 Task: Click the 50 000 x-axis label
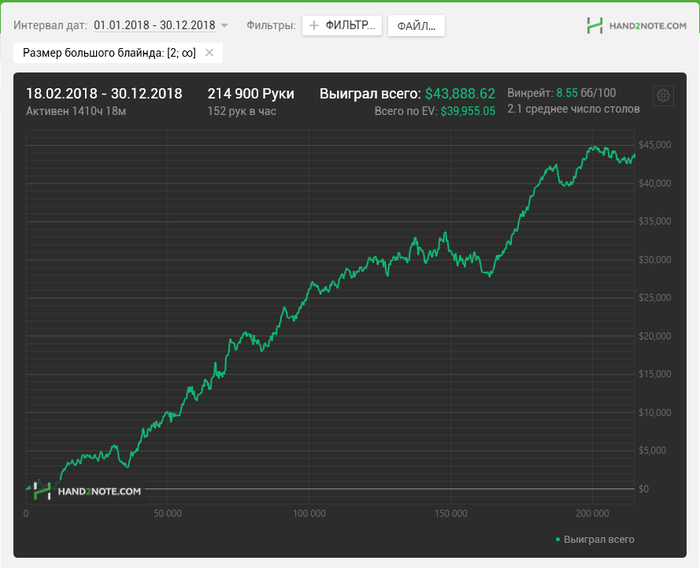pyautogui.click(x=167, y=514)
